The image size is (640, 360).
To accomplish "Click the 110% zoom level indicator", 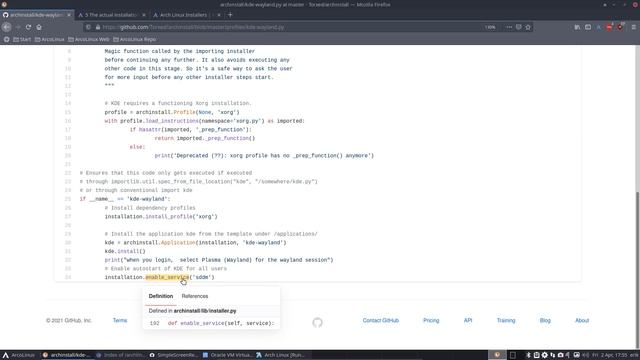I will [x=490, y=27].
